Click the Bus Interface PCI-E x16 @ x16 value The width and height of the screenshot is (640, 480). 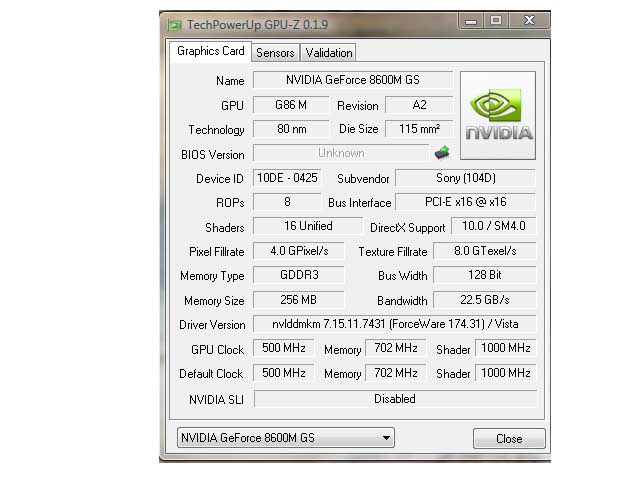465,202
